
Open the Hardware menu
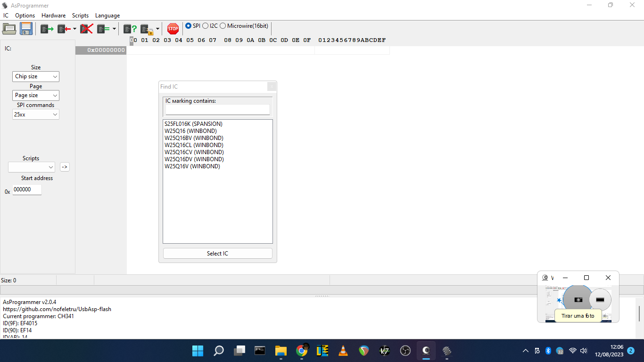(x=53, y=16)
